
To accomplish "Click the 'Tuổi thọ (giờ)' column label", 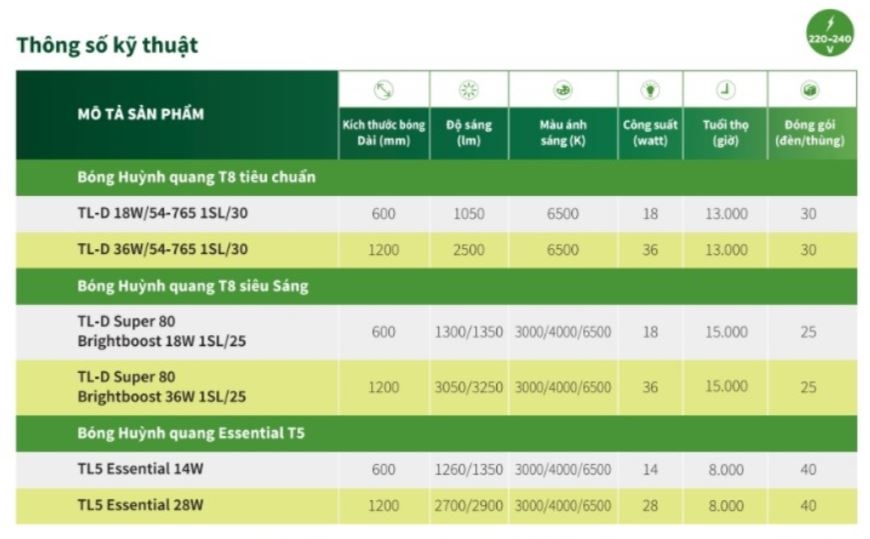I will [725, 132].
